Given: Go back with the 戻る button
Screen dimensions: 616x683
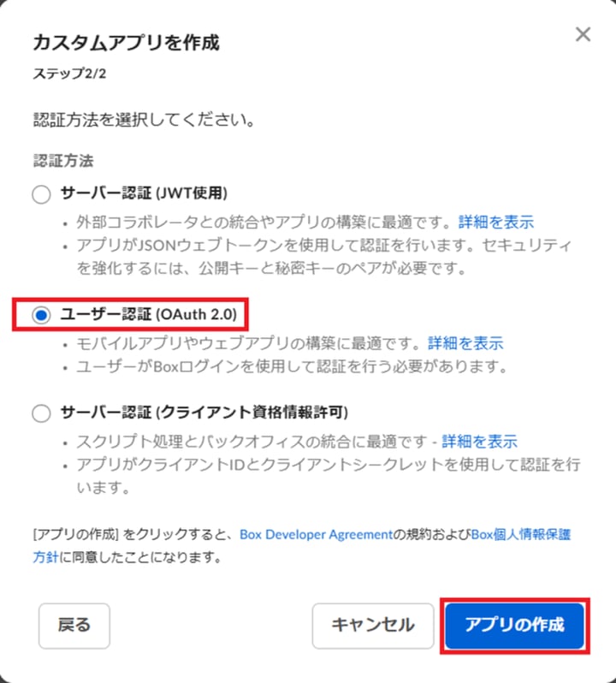Looking at the screenshot, I should 74,626.
